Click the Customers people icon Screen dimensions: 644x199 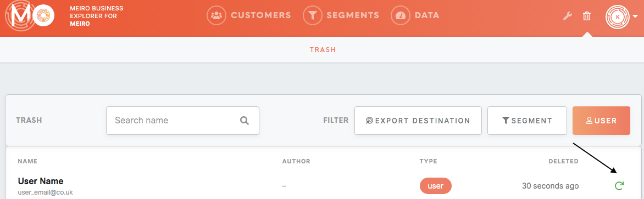point(216,15)
